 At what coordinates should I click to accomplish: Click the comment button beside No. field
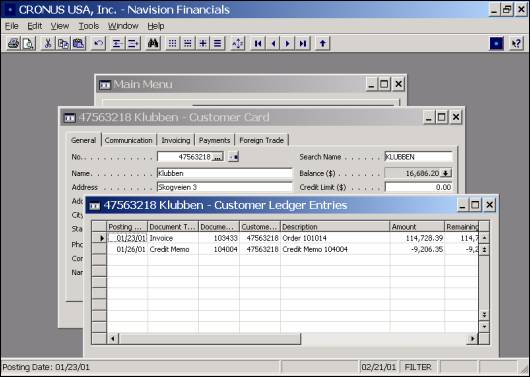[x=234, y=157]
